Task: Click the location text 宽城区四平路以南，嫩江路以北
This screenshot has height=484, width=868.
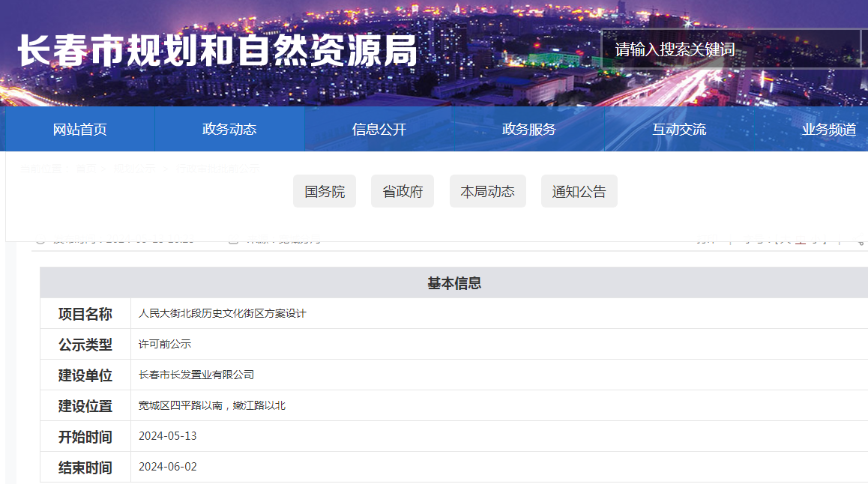Action: (212, 406)
